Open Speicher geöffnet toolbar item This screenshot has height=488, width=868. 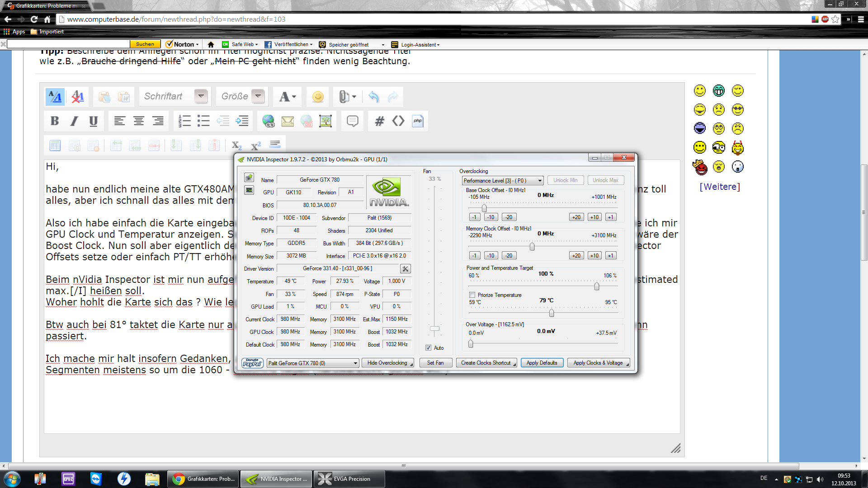(x=352, y=45)
